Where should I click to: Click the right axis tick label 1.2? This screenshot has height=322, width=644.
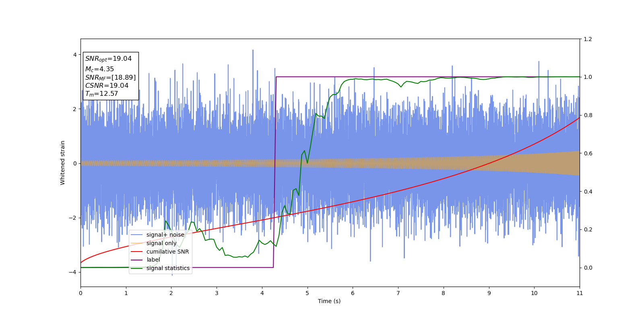[x=588, y=39]
